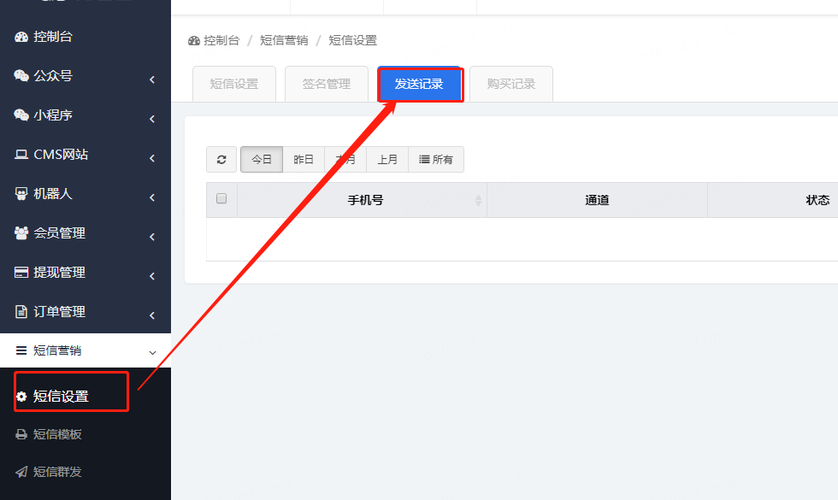Expand the 提现管理 menu chevron
838x500 pixels.
(x=152, y=276)
